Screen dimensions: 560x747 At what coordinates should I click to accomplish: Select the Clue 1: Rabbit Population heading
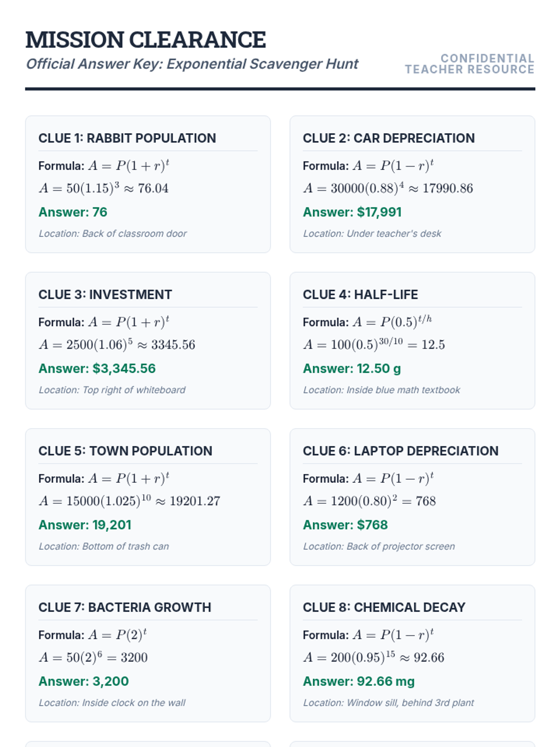127,138
